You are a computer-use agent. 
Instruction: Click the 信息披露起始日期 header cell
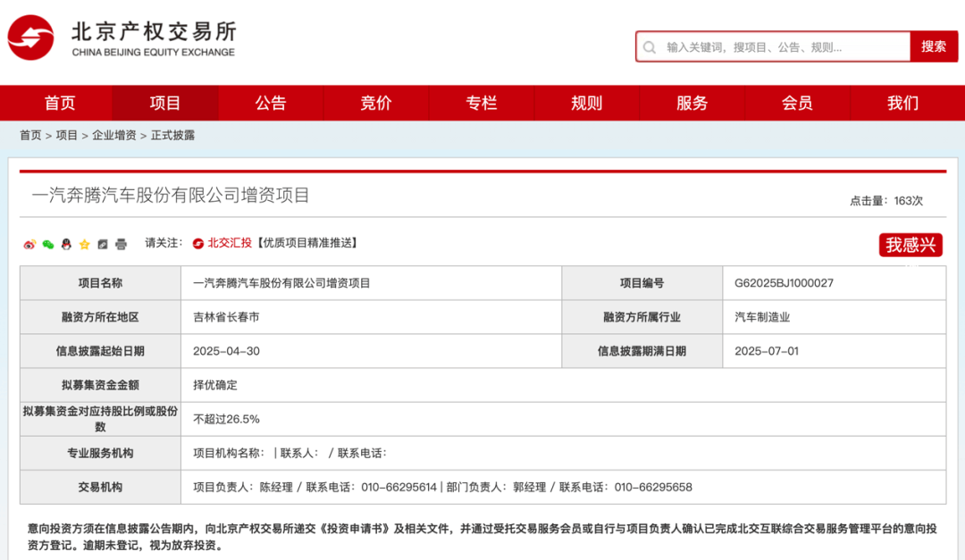click(x=100, y=351)
